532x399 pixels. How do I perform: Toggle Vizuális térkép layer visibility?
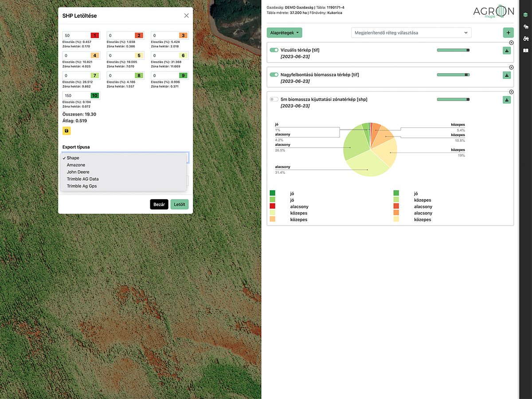(274, 50)
